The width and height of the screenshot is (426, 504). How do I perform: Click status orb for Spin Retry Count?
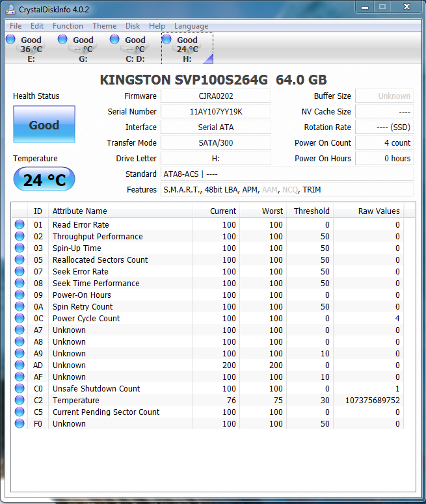pos(20,306)
